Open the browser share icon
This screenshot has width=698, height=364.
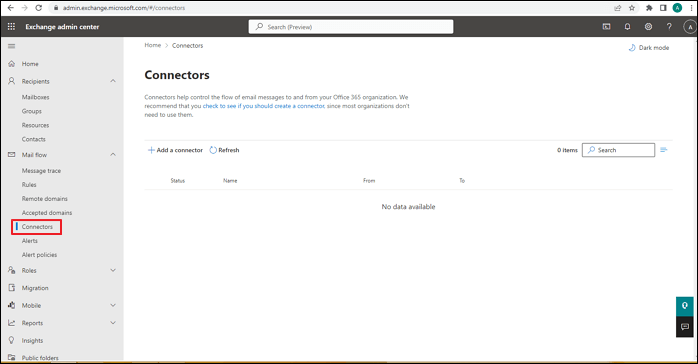618,8
